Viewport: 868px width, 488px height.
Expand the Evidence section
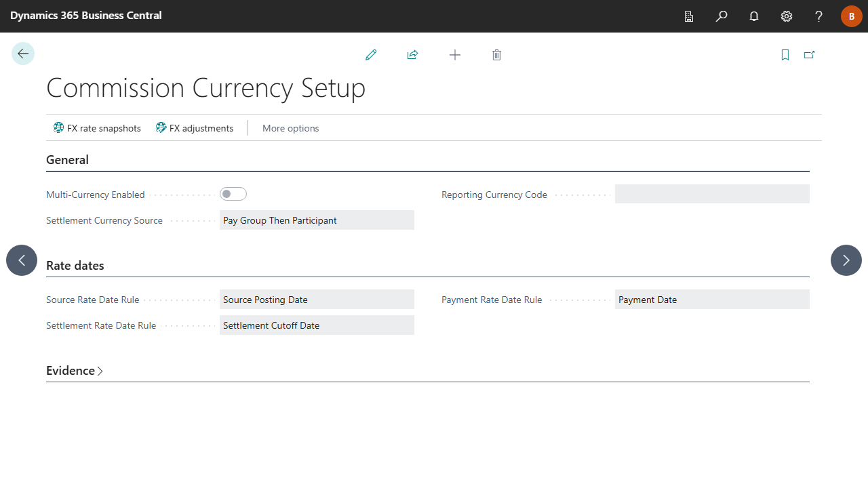(x=75, y=371)
